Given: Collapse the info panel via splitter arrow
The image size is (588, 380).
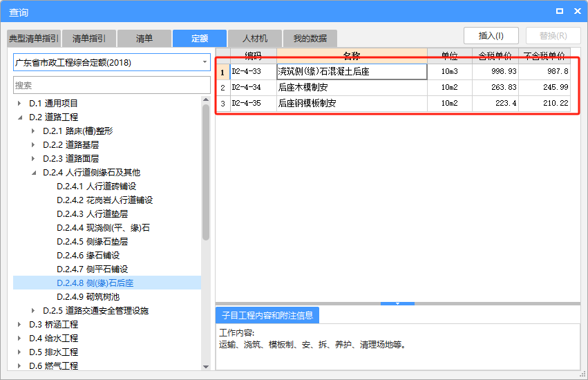Looking at the screenshot, I should point(397,303).
